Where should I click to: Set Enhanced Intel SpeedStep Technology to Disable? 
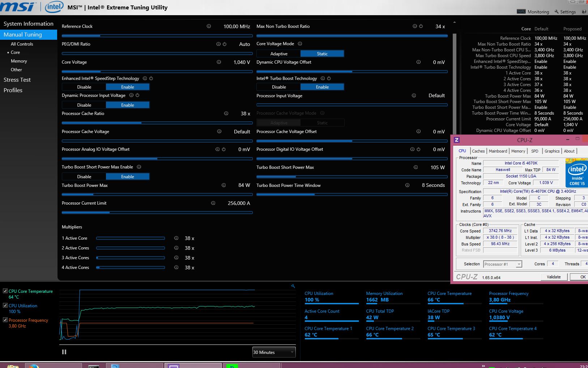(x=84, y=87)
